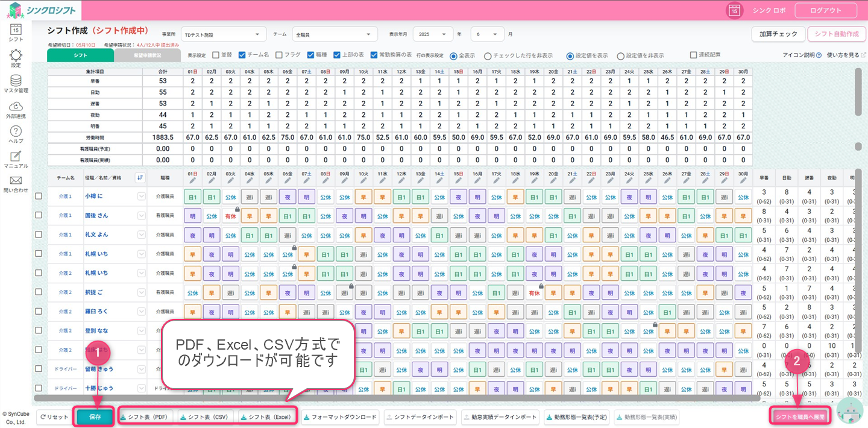Open 設定 gear icon in sidebar
This screenshot has width=868, height=428.
[x=16, y=55]
